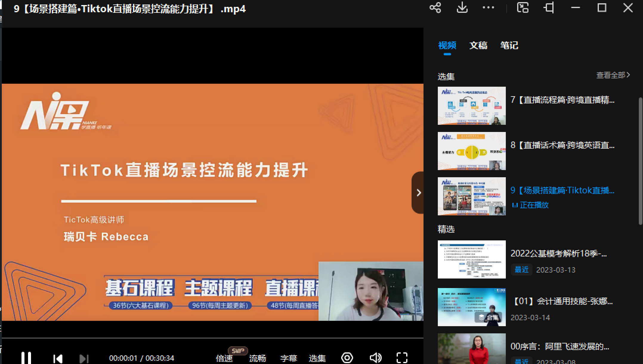Change quality from 流畅
This screenshot has width=643, height=364.
(x=258, y=358)
